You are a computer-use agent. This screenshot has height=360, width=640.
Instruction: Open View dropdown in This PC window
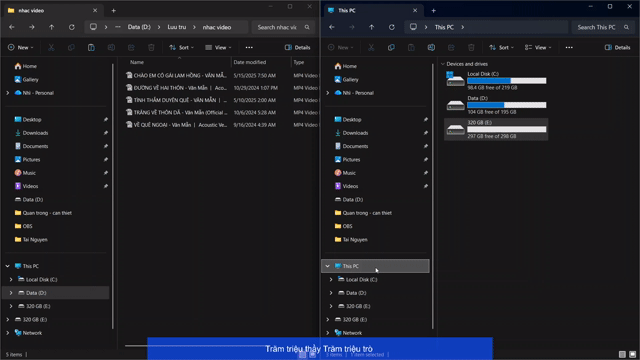click(x=538, y=47)
